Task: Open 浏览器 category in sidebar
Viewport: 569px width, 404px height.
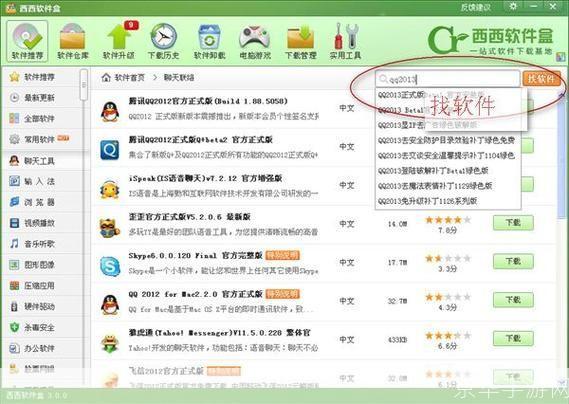Action: 40,202
